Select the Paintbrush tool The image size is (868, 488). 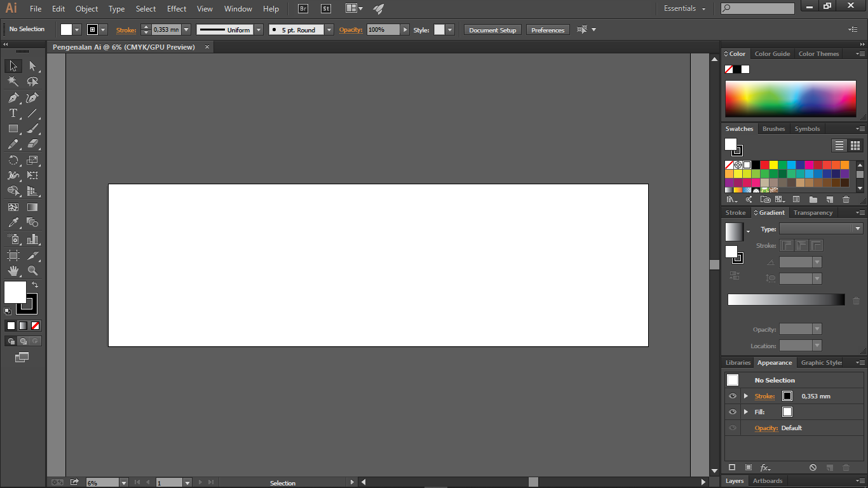point(32,128)
